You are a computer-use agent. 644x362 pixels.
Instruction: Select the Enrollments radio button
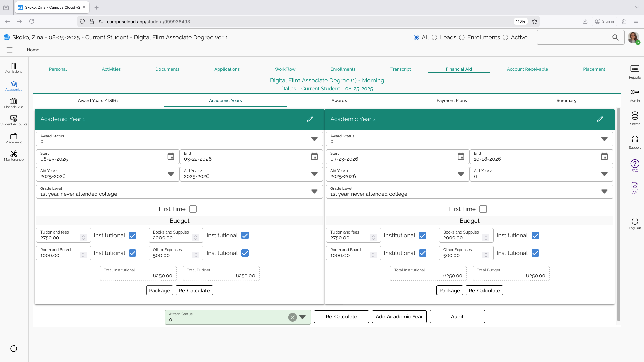pos(462,38)
